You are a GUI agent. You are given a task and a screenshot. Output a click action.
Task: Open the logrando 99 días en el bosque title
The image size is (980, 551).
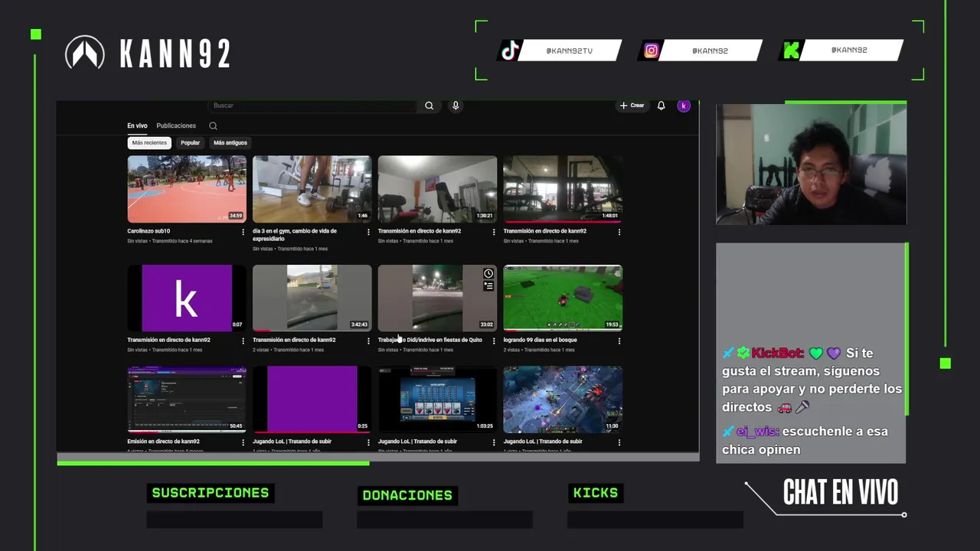541,340
